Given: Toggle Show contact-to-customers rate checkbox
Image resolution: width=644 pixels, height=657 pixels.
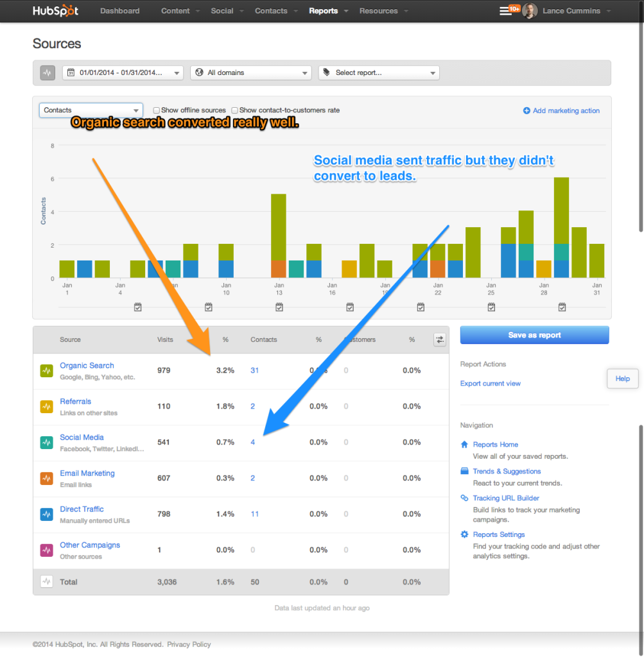Looking at the screenshot, I should tap(235, 110).
